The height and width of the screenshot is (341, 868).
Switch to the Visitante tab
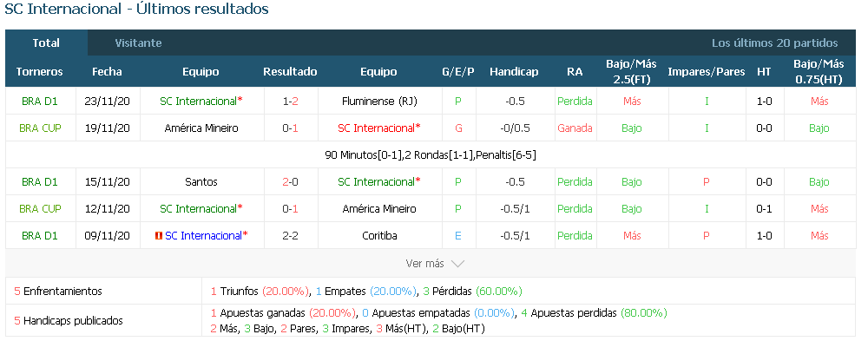pyautogui.click(x=138, y=43)
